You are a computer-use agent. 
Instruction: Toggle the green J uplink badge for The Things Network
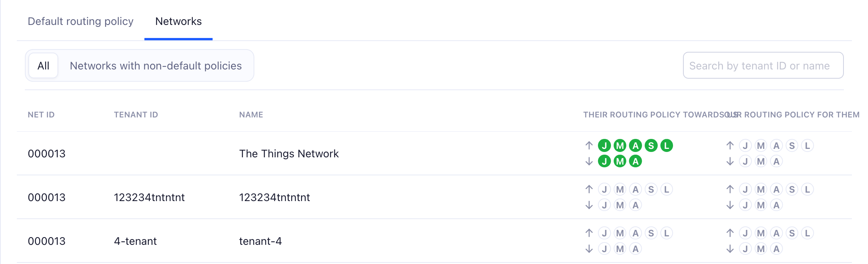[604, 145]
